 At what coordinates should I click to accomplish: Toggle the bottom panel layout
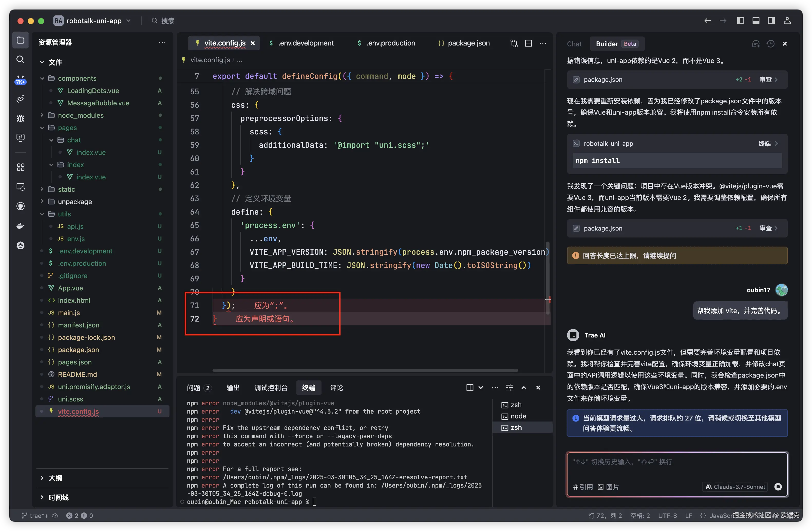click(756, 21)
